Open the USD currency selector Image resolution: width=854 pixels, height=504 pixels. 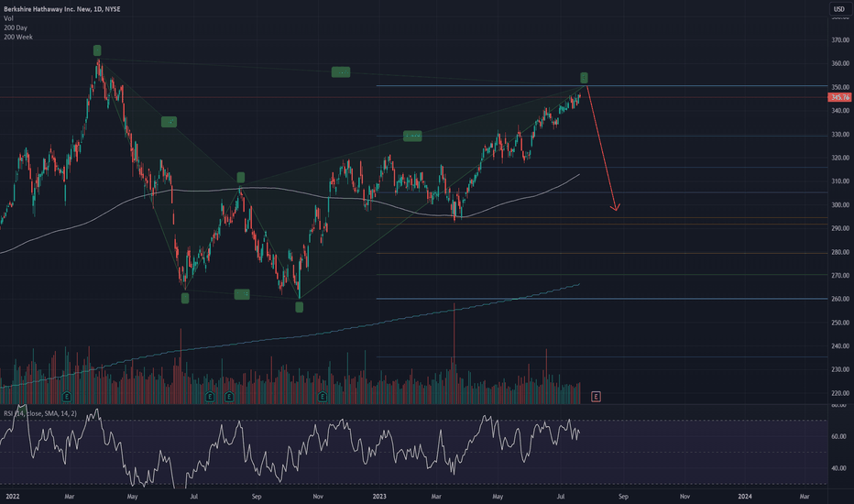click(x=839, y=9)
